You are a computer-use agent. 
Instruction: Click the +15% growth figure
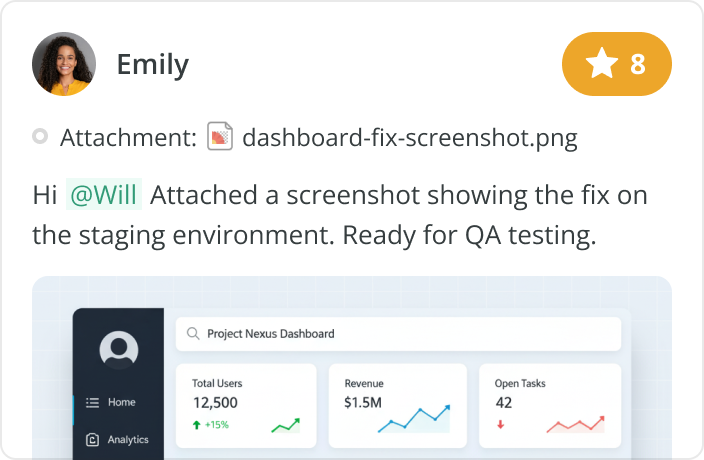(217, 425)
